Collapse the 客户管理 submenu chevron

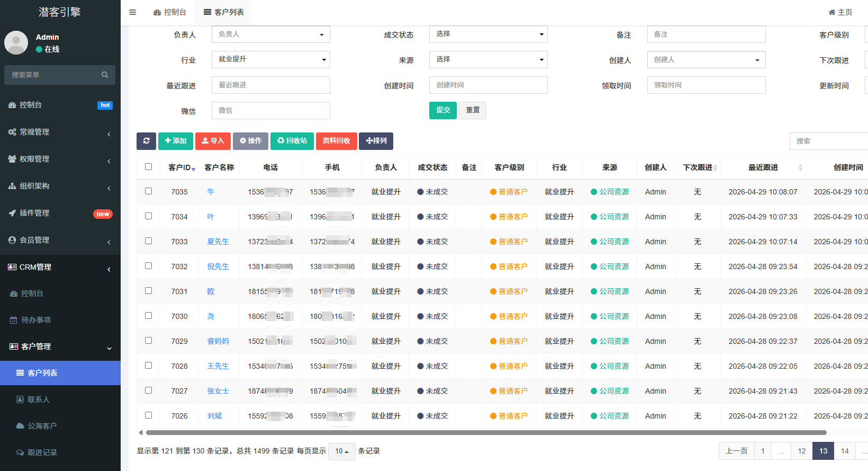[x=110, y=348]
